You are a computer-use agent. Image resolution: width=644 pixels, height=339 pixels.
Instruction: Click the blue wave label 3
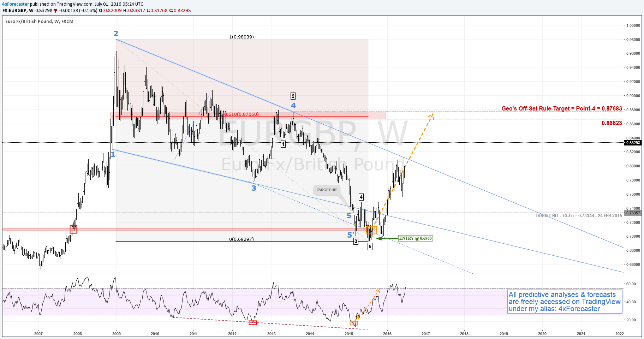(x=254, y=188)
